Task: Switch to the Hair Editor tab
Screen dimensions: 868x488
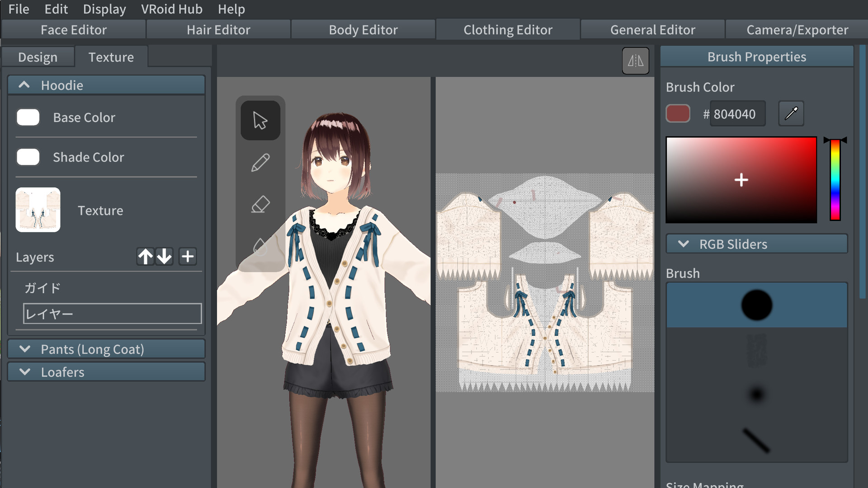Action: (219, 29)
